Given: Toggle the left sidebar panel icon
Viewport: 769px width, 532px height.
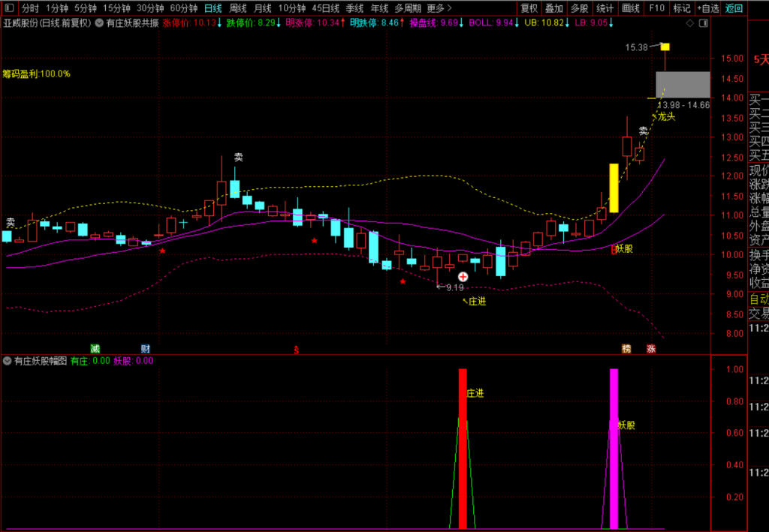Looking at the screenshot, I should [9, 8].
